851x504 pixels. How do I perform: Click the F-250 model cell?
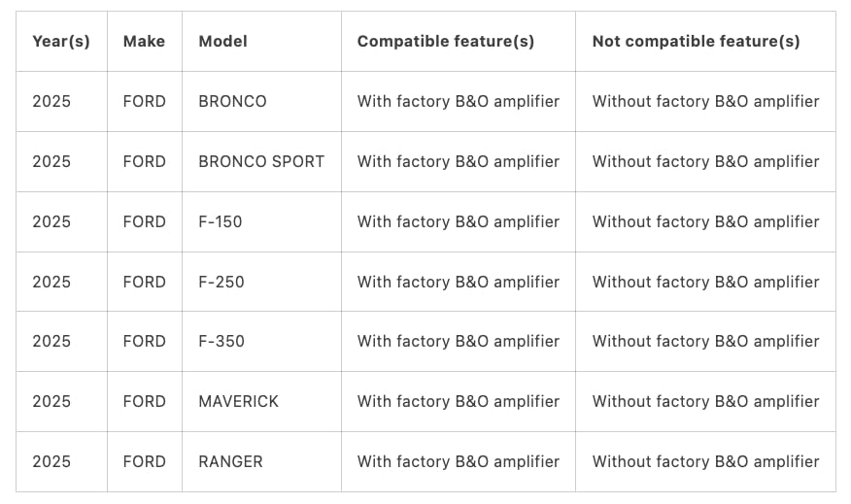click(221, 283)
